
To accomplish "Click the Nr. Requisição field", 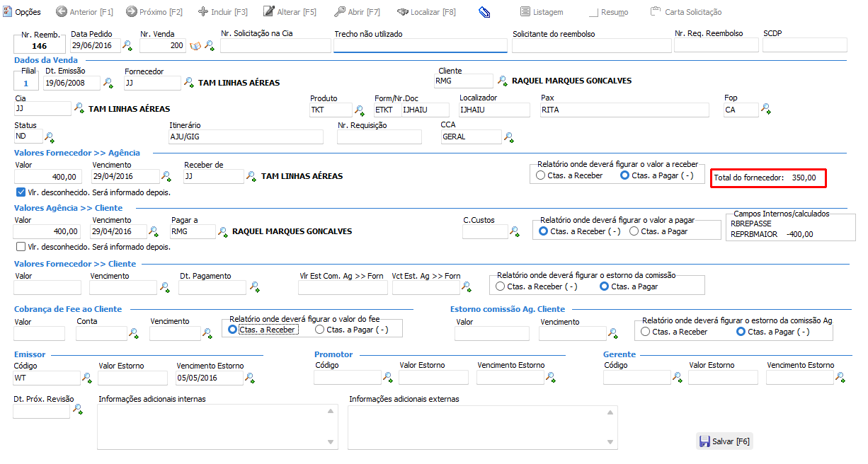I will click(379, 137).
